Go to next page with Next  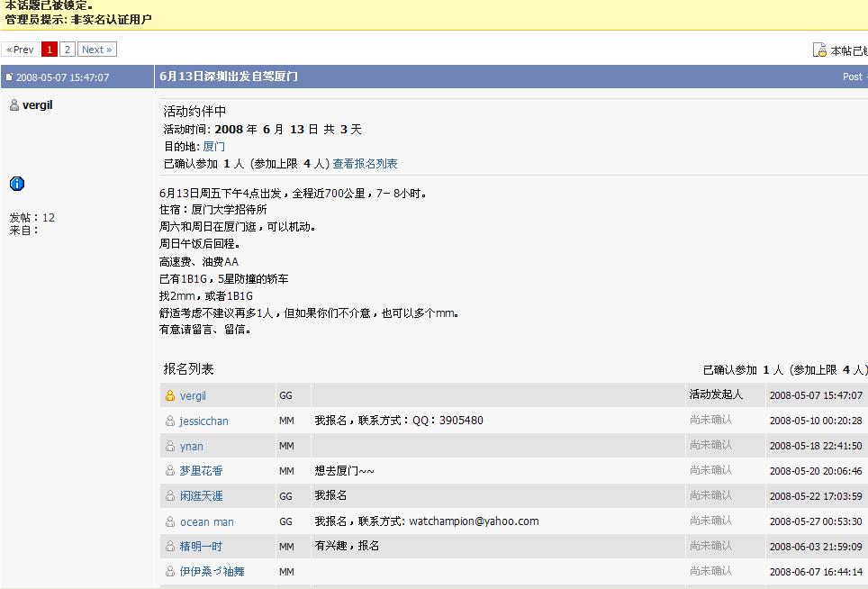(97, 50)
